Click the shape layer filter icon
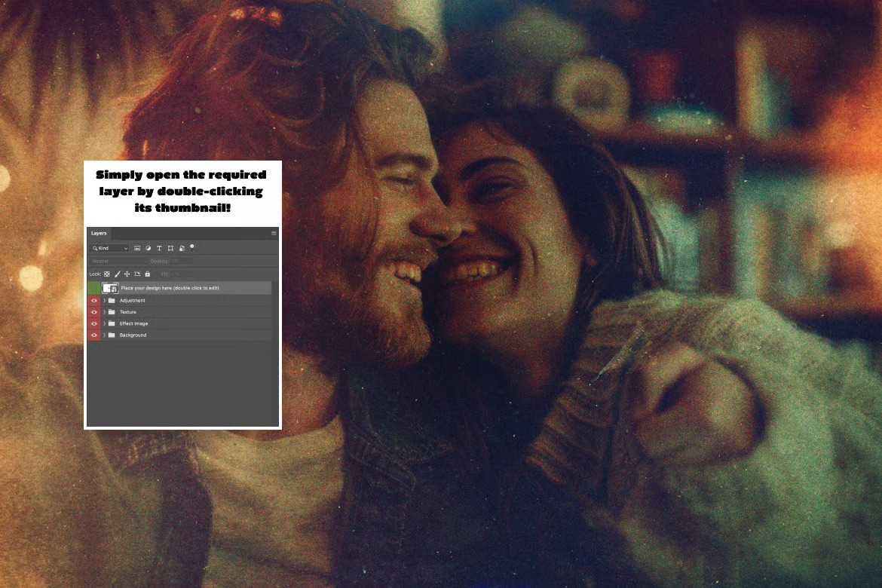This screenshot has width=882, height=588. 170,248
